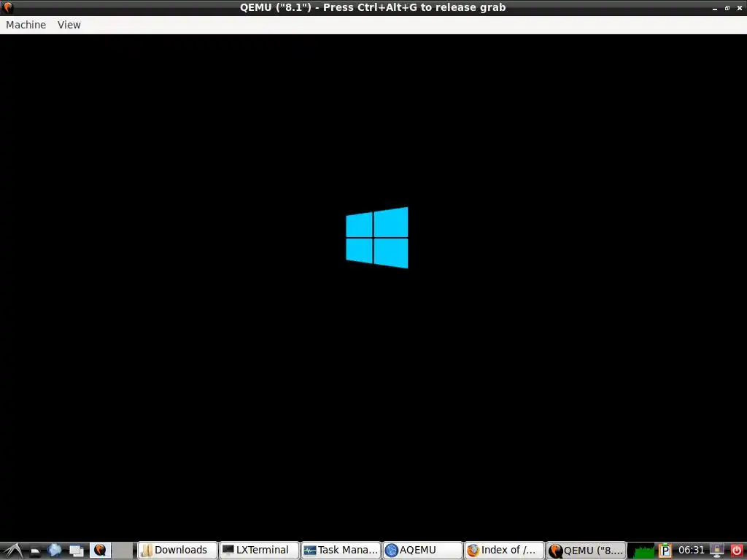Click the 06:31 clock
Image resolution: width=747 pixels, height=560 pixels.
pos(692,550)
